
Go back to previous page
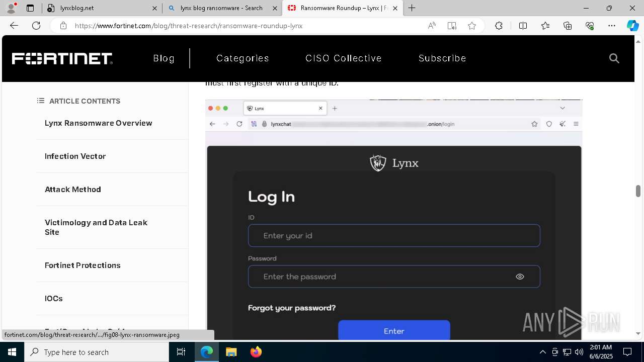[x=14, y=26]
